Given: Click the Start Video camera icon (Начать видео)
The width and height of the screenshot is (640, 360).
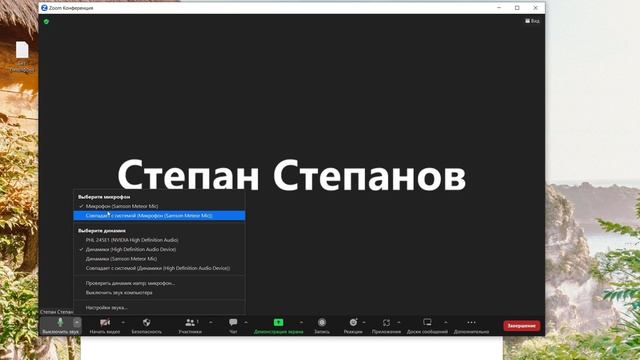Looking at the screenshot, I should coord(105,322).
